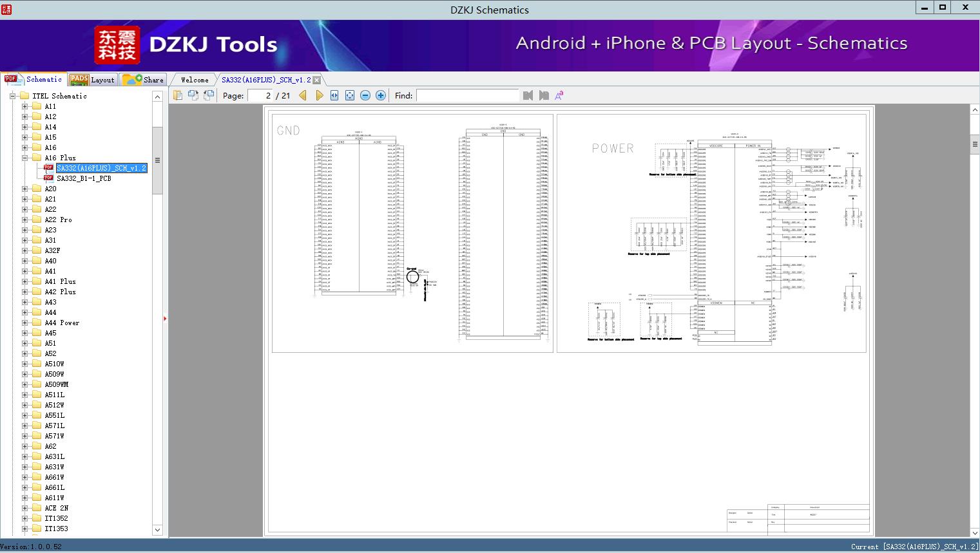Click the app icon in title bar

pos(6,8)
